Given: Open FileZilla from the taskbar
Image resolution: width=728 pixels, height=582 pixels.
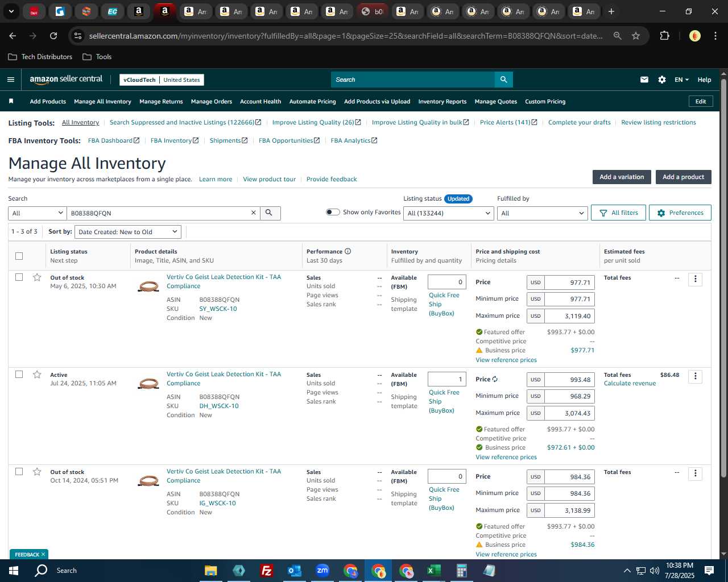Looking at the screenshot, I should pyautogui.click(x=266, y=571).
